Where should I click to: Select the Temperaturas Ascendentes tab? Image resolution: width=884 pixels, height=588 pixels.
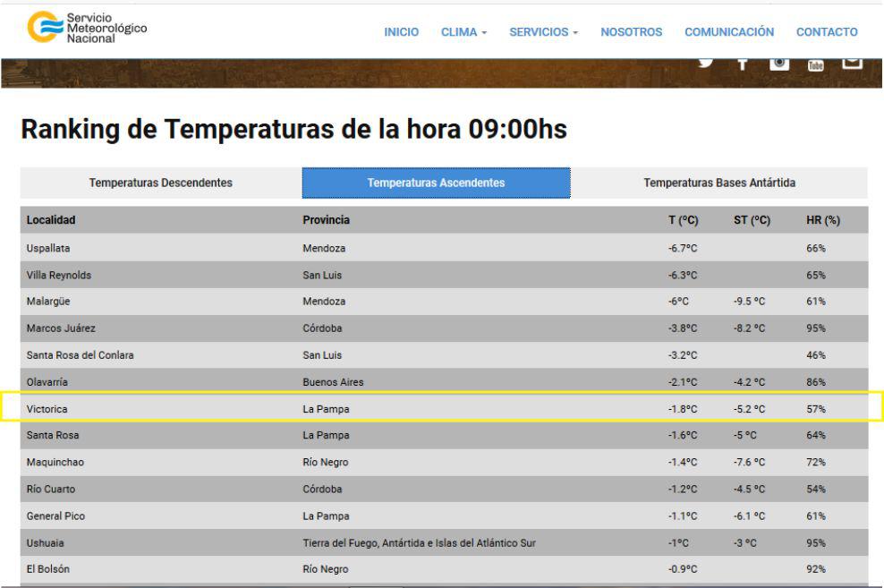click(x=436, y=183)
